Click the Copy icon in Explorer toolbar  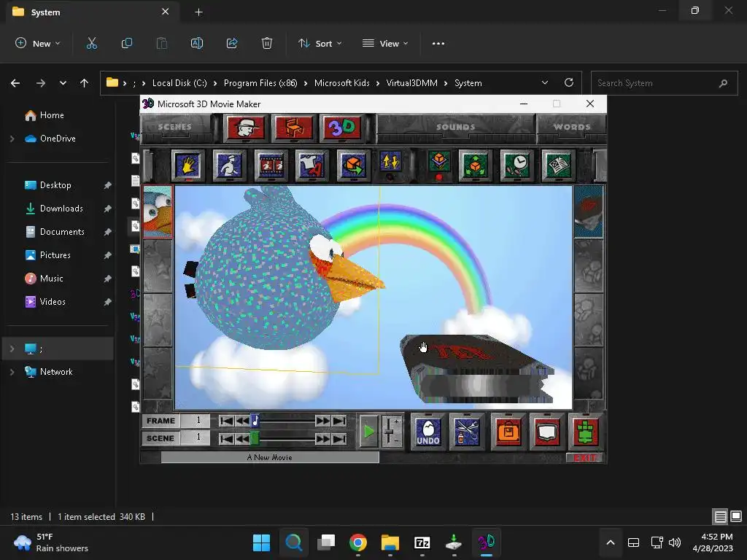point(127,43)
